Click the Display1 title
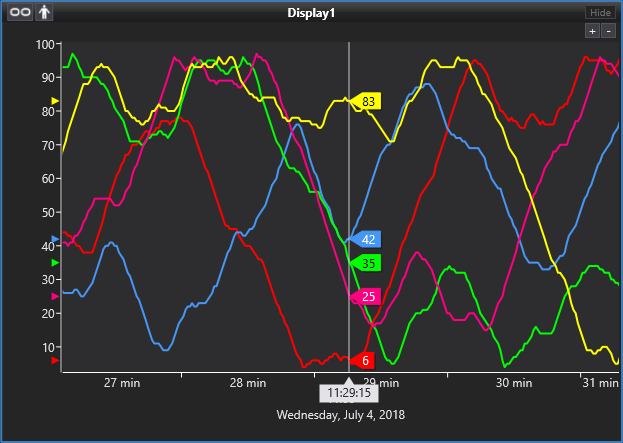This screenshot has height=443, width=623. tap(312, 13)
